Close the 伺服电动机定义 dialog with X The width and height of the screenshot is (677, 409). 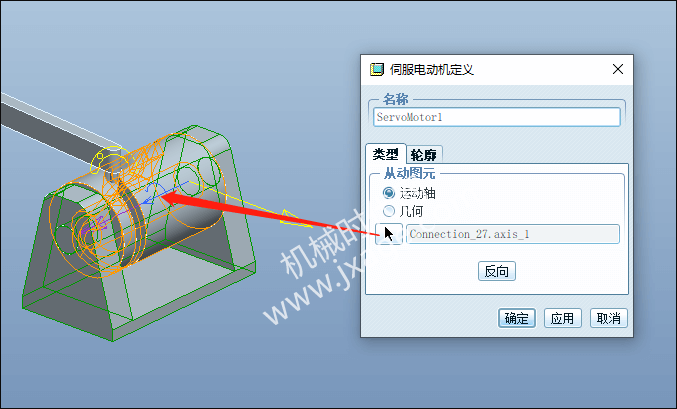(618, 69)
